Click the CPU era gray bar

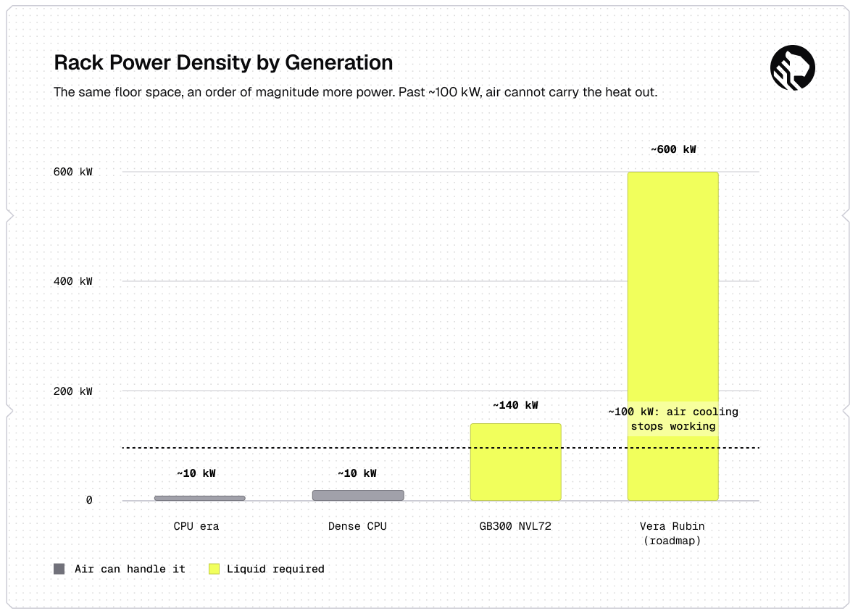pyautogui.click(x=200, y=498)
